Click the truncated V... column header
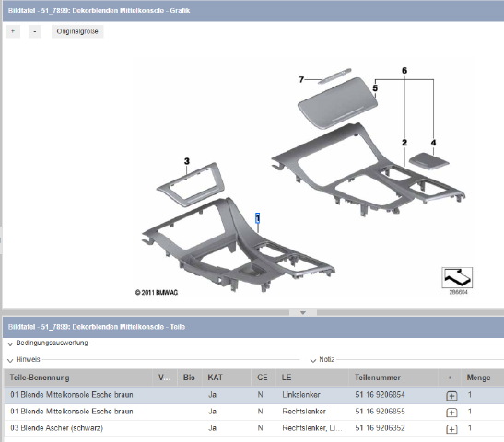 165,378
